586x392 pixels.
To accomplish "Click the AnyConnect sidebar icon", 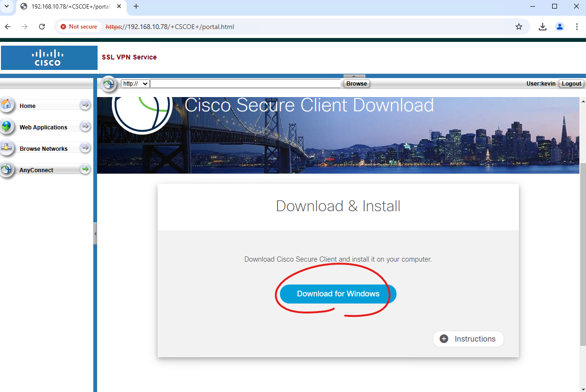I will 7,169.
